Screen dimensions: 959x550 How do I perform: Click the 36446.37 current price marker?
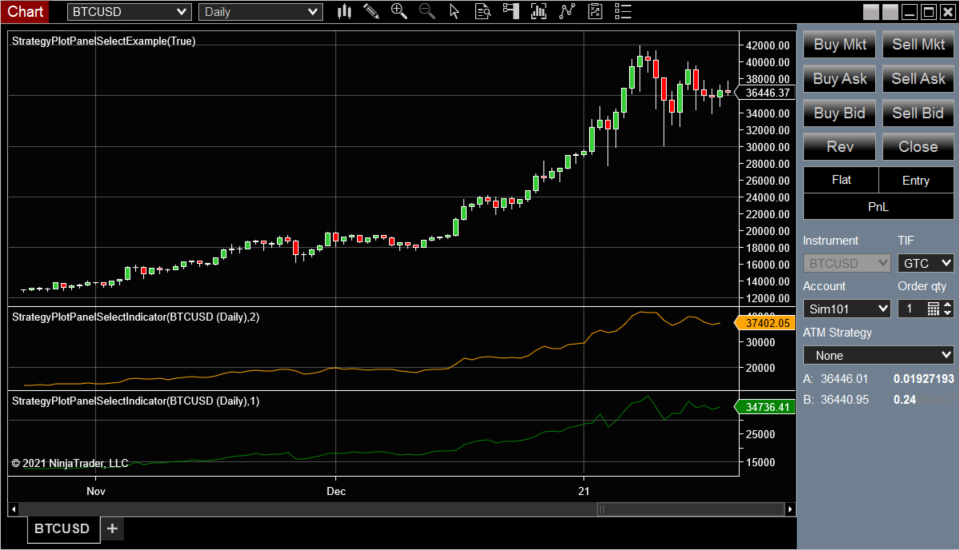(x=767, y=93)
